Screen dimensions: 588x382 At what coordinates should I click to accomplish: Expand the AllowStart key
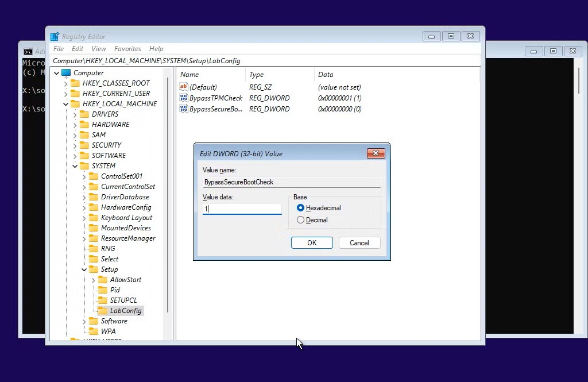93,280
